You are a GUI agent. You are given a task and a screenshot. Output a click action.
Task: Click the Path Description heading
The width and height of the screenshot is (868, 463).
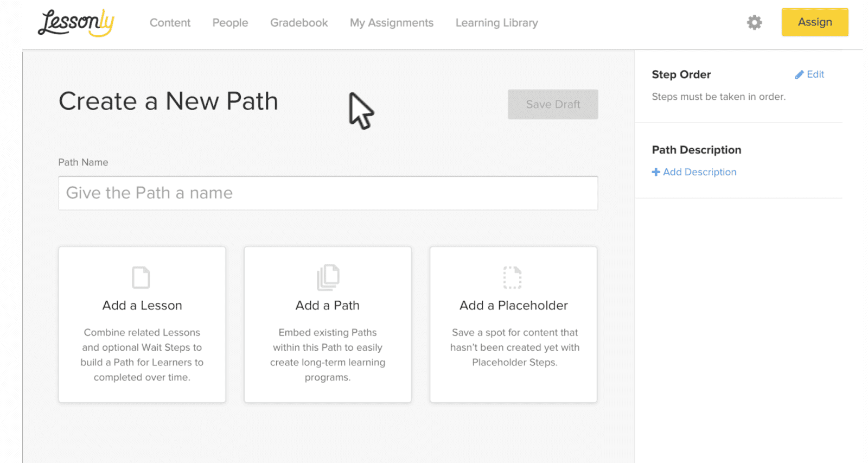click(x=697, y=150)
